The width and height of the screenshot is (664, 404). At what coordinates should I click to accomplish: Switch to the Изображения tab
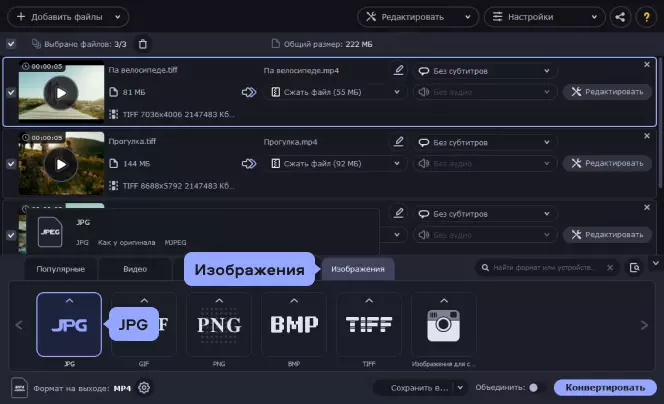(x=358, y=269)
